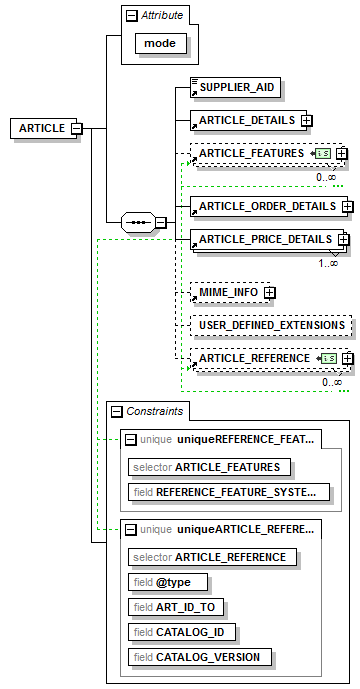Expand ARTICLE_REFERENCE plus icon
This screenshot has height=689, width=360.
tap(348, 359)
